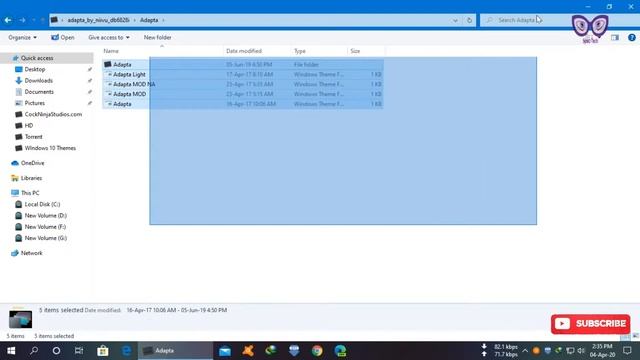Screen dimensions: 640x360
Task: Switch to the Adapta taskbar window button
Action: pyautogui.click(x=176, y=351)
